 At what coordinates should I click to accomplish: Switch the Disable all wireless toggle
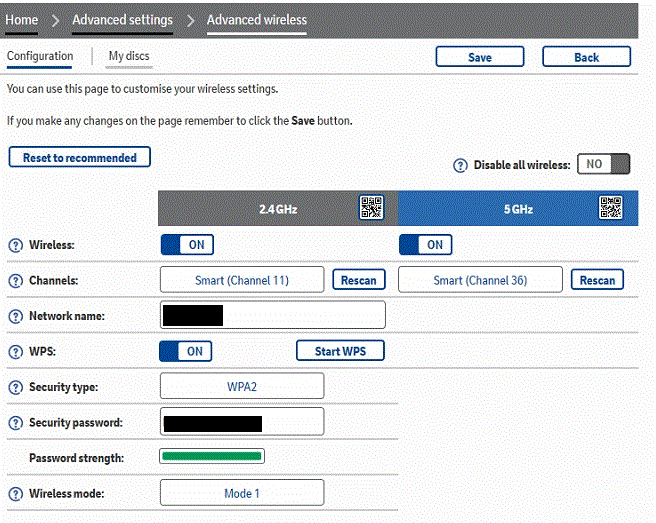pyautogui.click(x=604, y=165)
